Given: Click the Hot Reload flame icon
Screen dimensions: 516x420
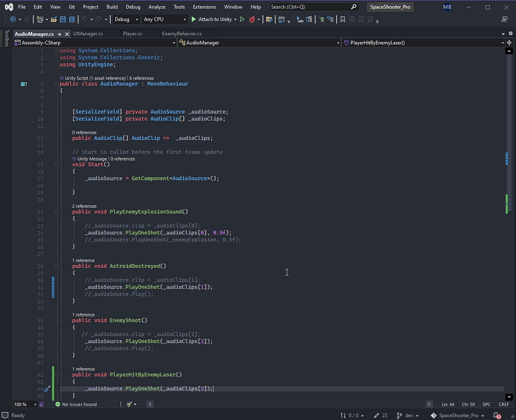Looking at the screenshot, I should (x=252, y=19).
